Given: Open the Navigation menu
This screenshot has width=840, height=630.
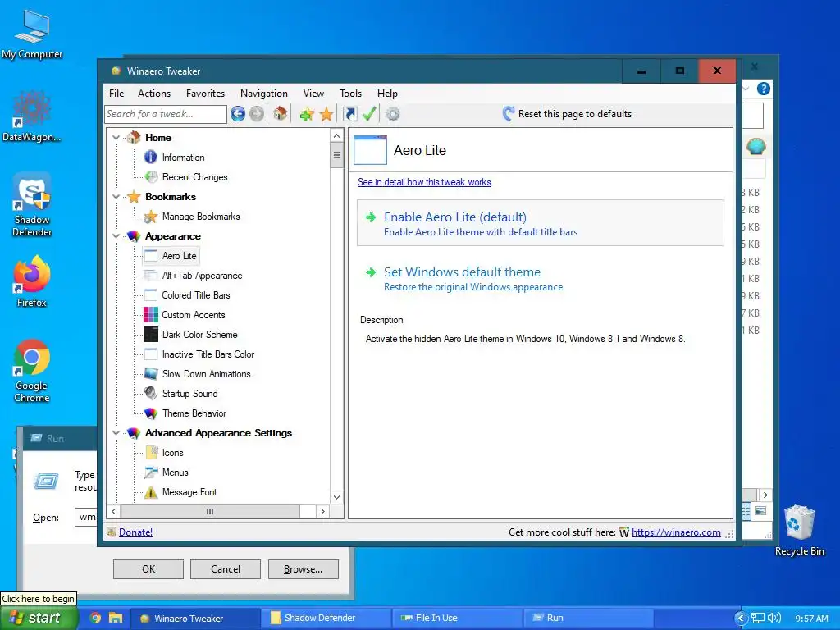Looking at the screenshot, I should click(263, 94).
